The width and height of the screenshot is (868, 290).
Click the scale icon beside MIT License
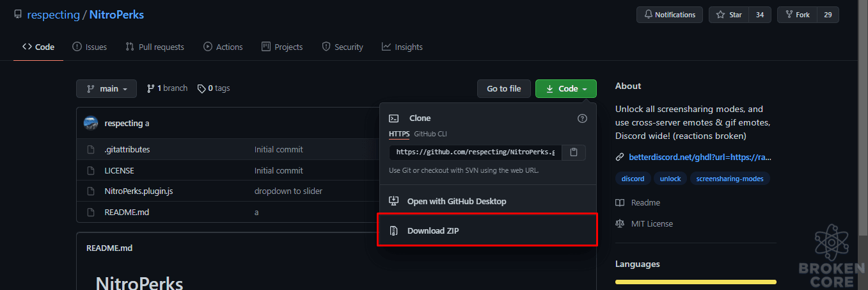620,223
